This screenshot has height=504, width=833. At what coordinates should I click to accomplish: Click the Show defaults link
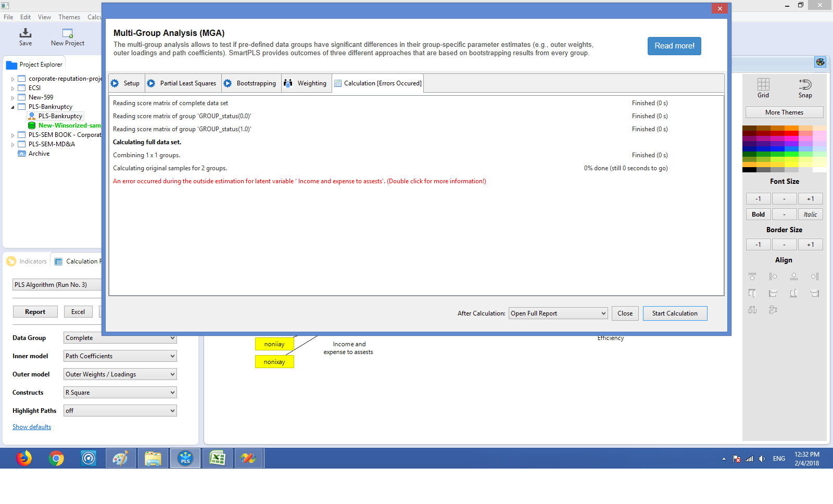point(32,427)
